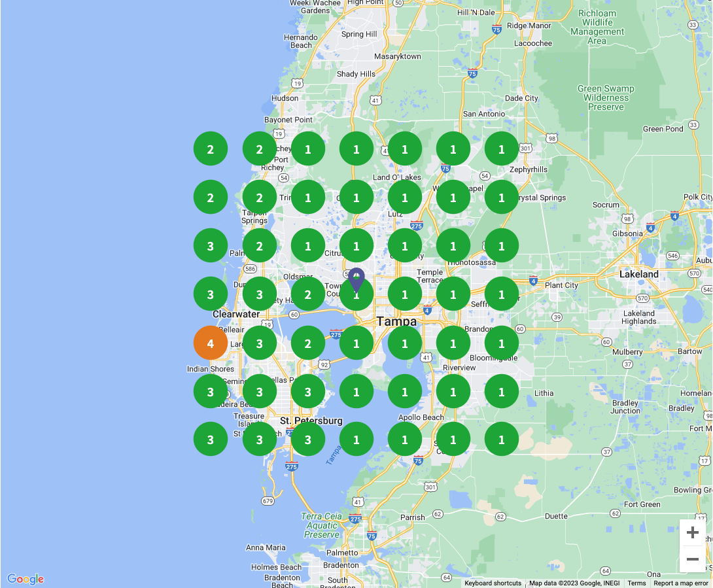
Task: Click the Google logo in map corner
Action: coord(26,579)
